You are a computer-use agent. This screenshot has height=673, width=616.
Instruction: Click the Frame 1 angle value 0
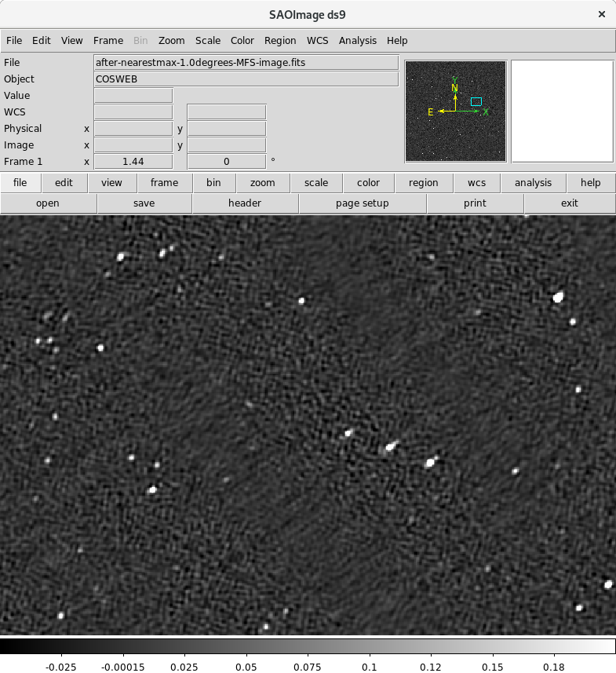click(x=227, y=162)
